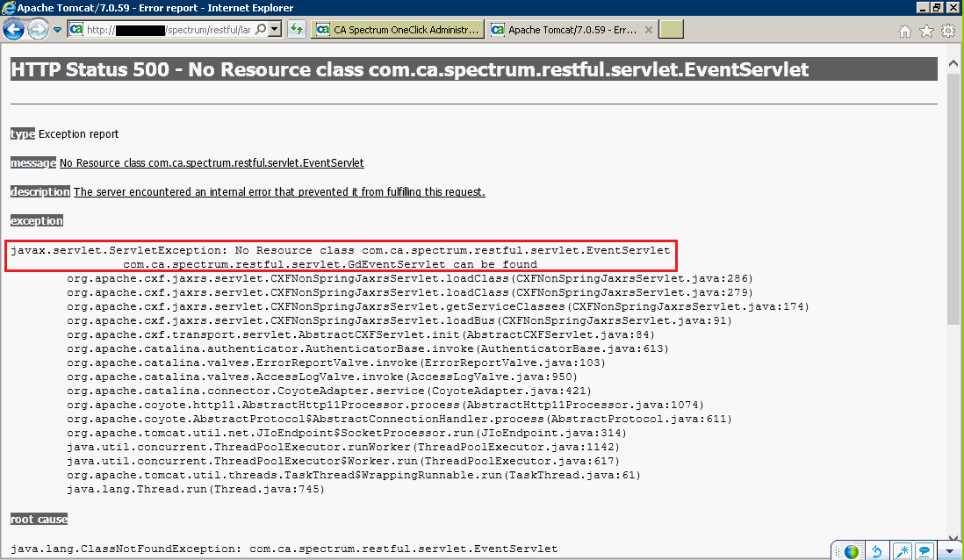The width and height of the screenshot is (964, 560).
Task: Click the java.lang.ClassNotFoundException line
Action: [x=284, y=549]
